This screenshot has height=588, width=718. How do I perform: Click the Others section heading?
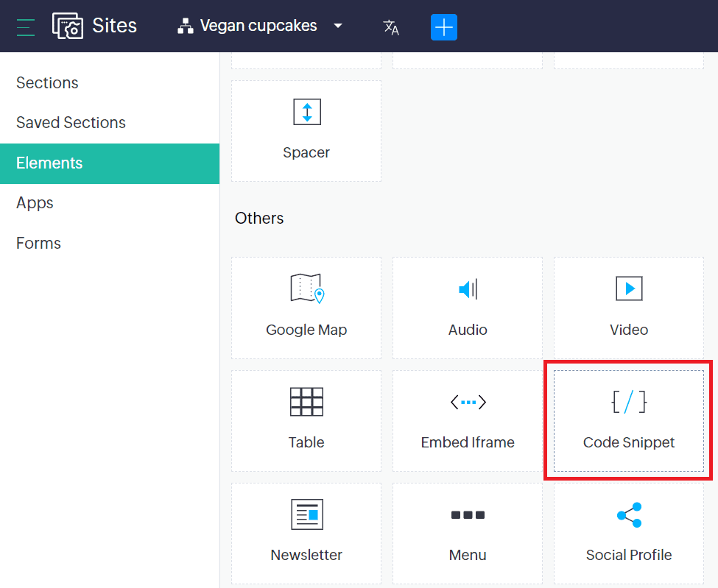[x=259, y=219]
